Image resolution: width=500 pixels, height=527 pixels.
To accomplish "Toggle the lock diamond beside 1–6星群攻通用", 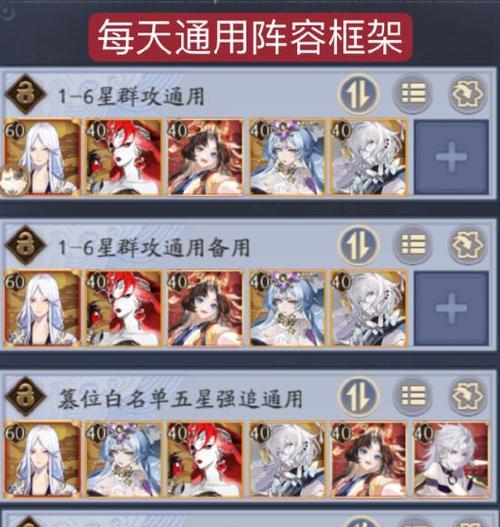I will [x=25, y=94].
